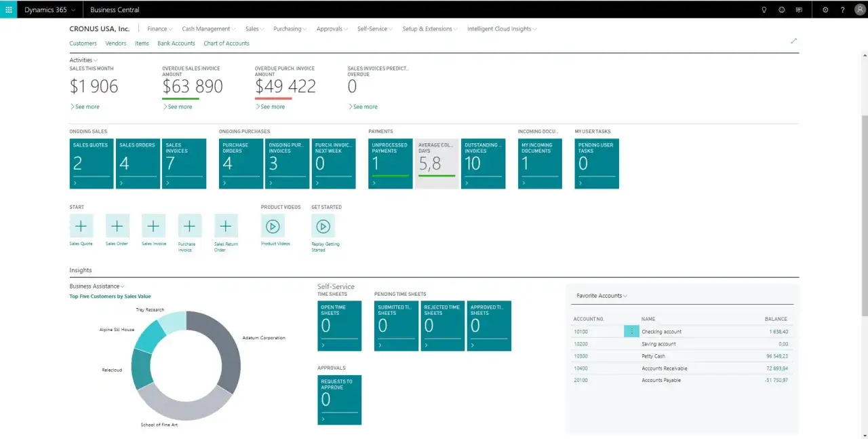Viewport: 868px width, 439px height.
Task: Open the Unprocessed Payments tile
Action: tap(391, 164)
